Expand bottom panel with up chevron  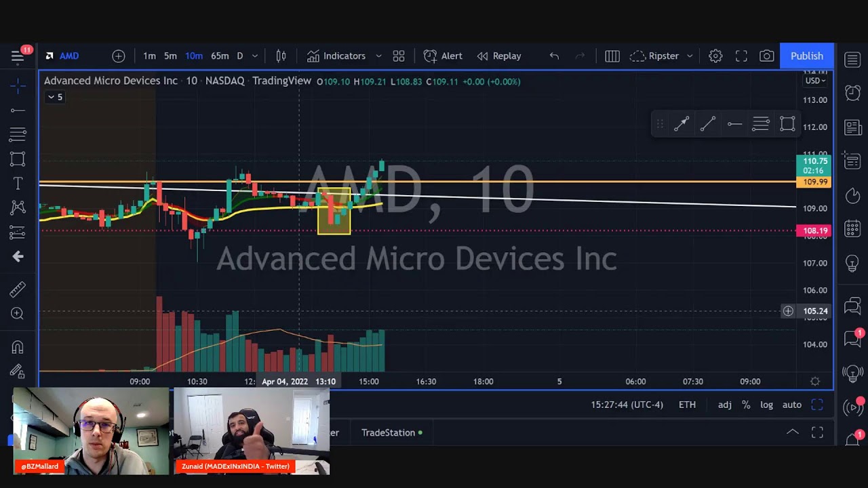792,432
